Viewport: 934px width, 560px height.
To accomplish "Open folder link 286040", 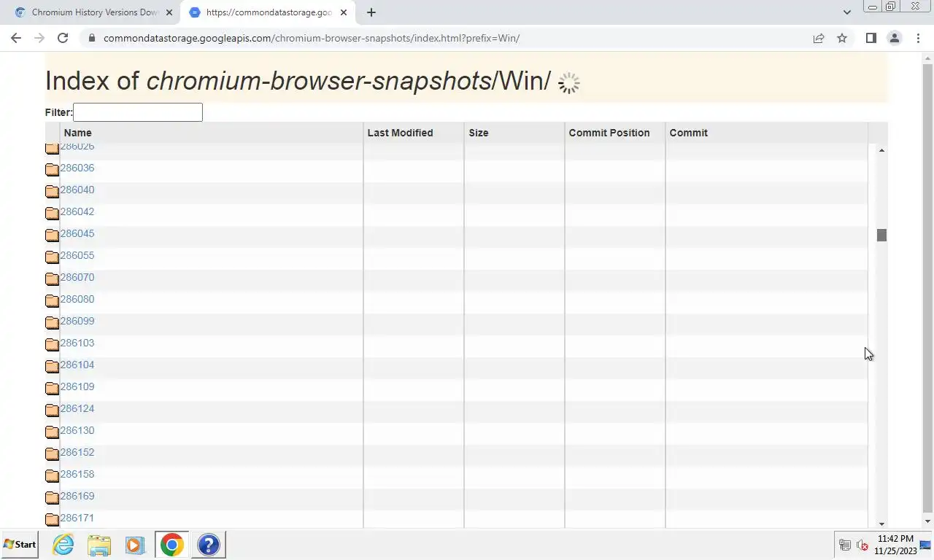I will tap(77, 190).
